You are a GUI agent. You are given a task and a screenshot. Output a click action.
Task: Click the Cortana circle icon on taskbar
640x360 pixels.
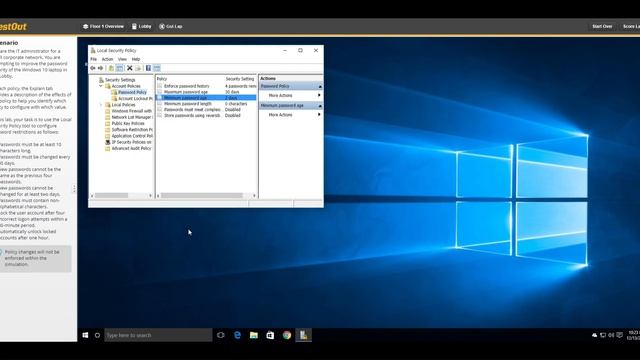[x=97, y=335]
